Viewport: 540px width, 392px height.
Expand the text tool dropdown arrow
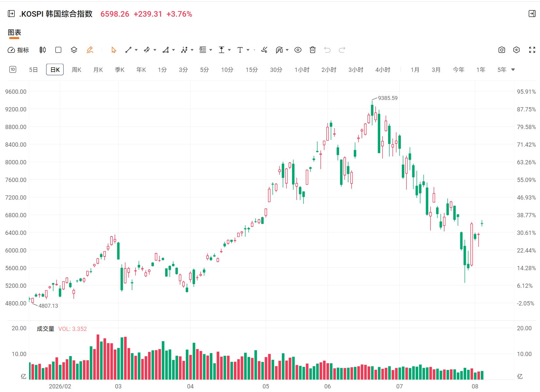(x=248, y=50)
